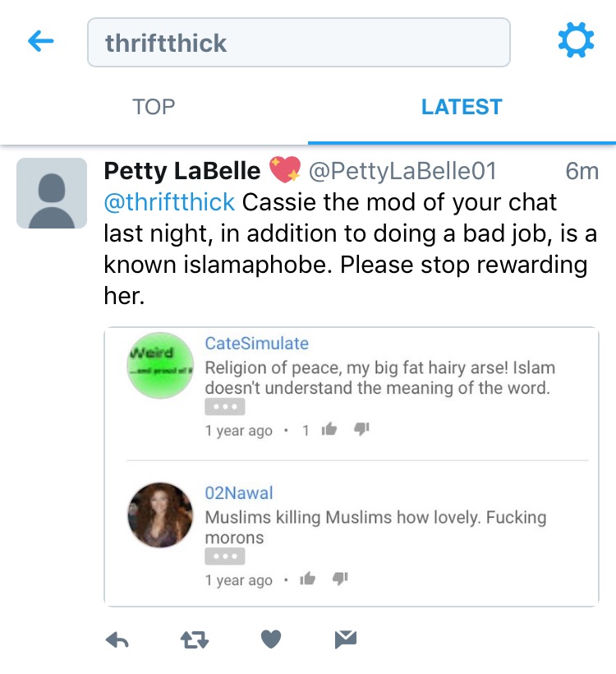Retweet the Petty LaBelle tweet

pyautogui.click(x=194, y=639)
